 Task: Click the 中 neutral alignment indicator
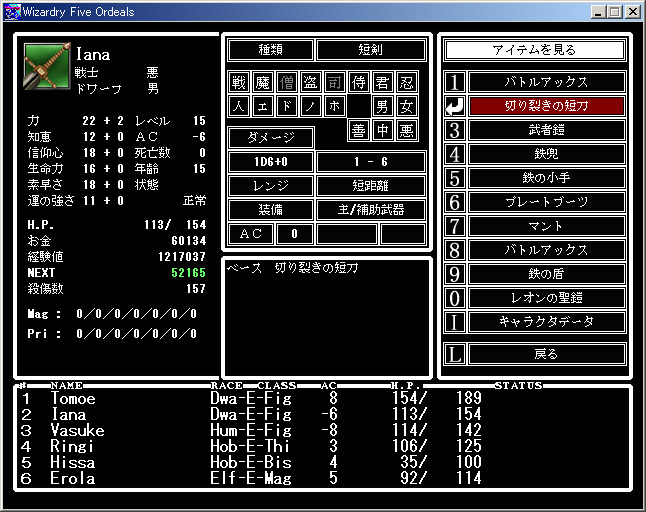pyautogui.click(x=382, y=130)
